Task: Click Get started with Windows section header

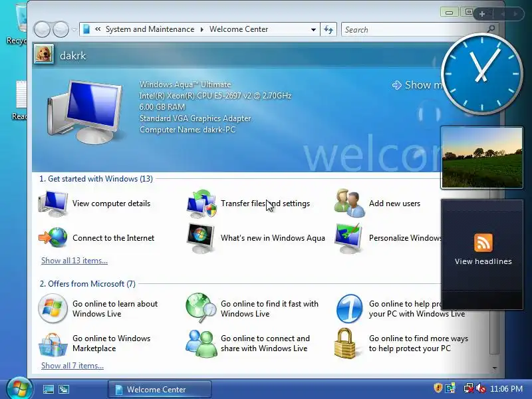Action: (96, 179)
